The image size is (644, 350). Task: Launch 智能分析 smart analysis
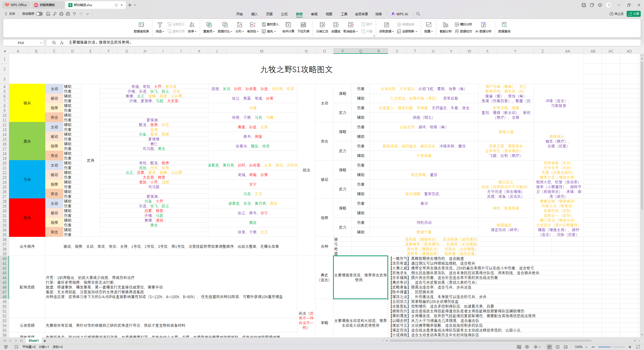pos(445,27)
